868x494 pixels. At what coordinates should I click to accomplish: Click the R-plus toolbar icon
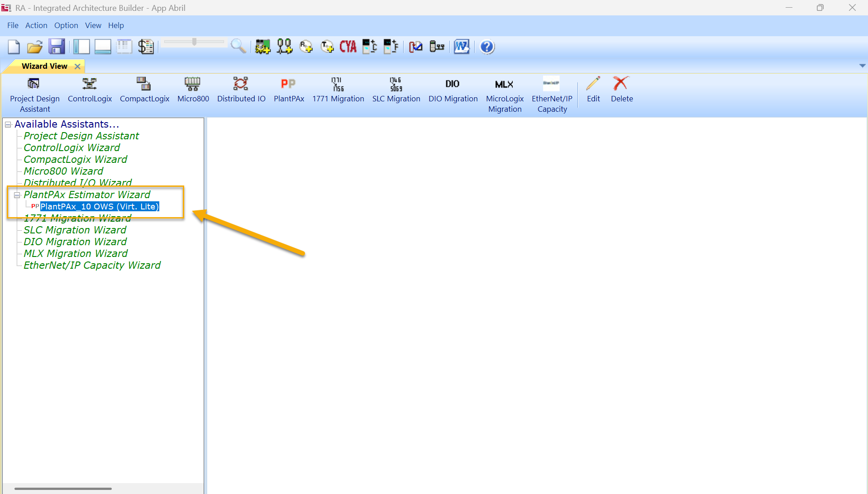[306, 47]
